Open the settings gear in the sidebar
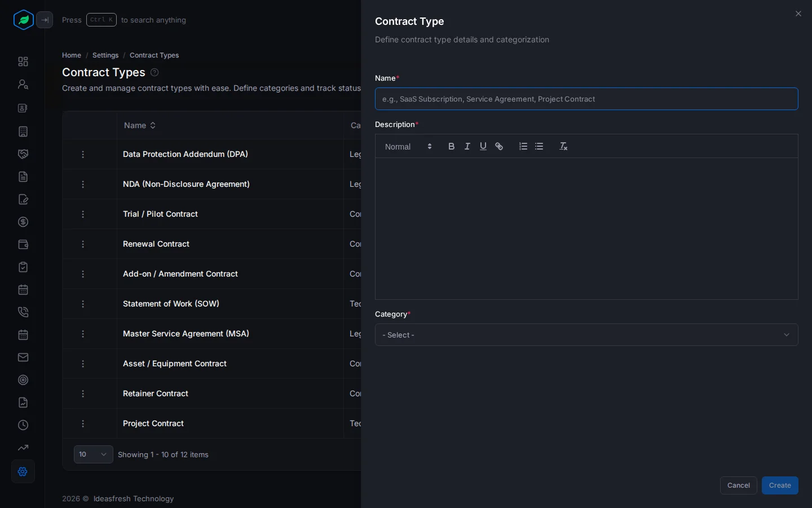 pyautogui.click(x=23, y=471)
